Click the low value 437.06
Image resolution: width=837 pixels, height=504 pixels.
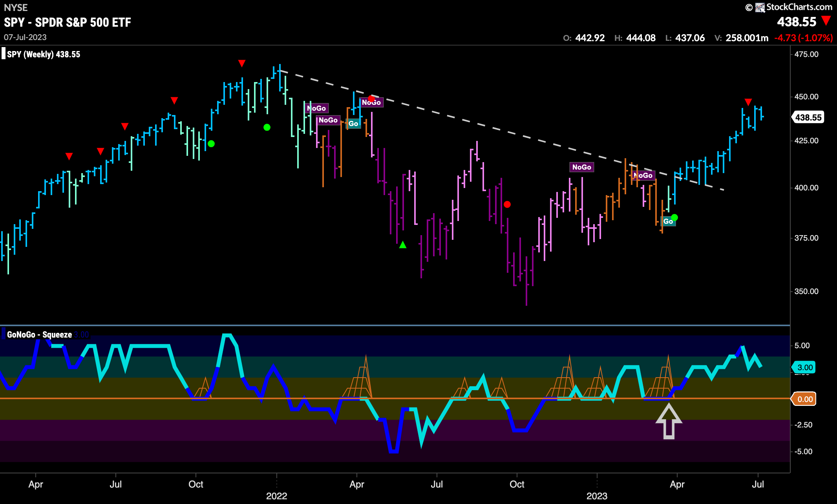point(690,38)
